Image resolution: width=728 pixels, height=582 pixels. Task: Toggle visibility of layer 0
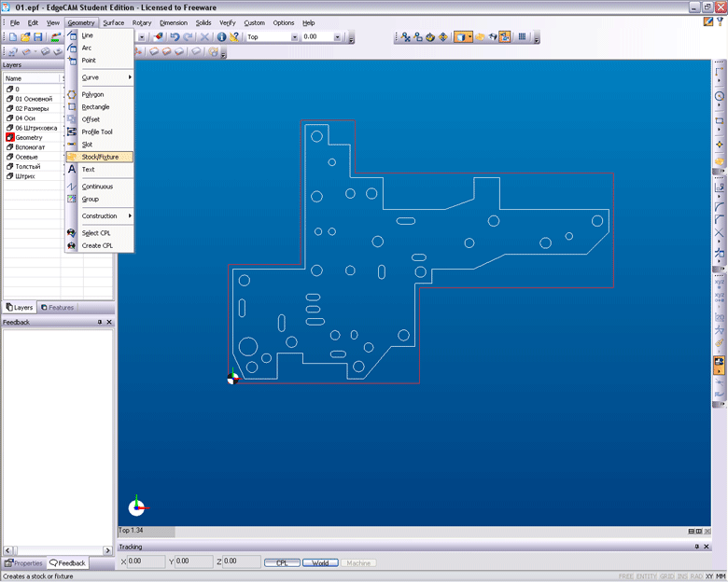(9, 90)
